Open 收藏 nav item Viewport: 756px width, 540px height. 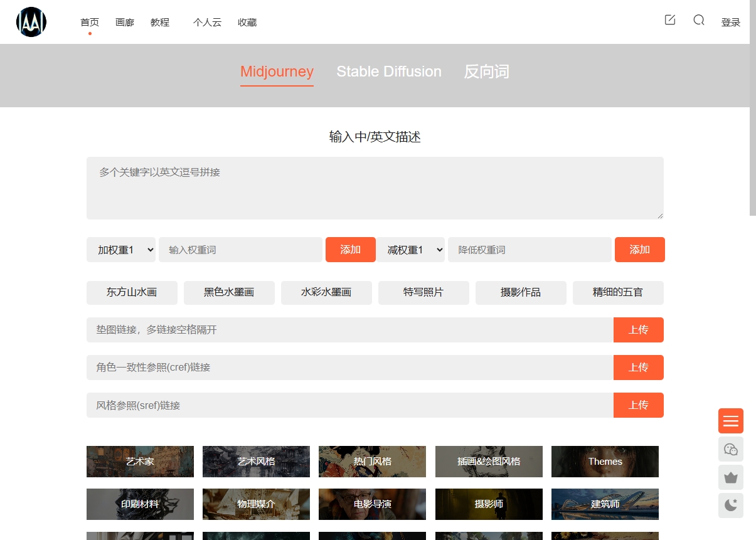[247, 23]
